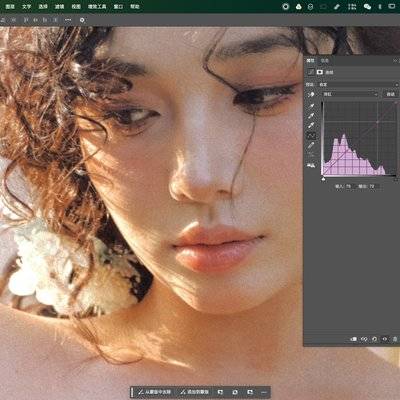Viewport: 400px width, 400px height.
Task: Click the add-to-mask button on task bar
Action: [x=194, y=392]
